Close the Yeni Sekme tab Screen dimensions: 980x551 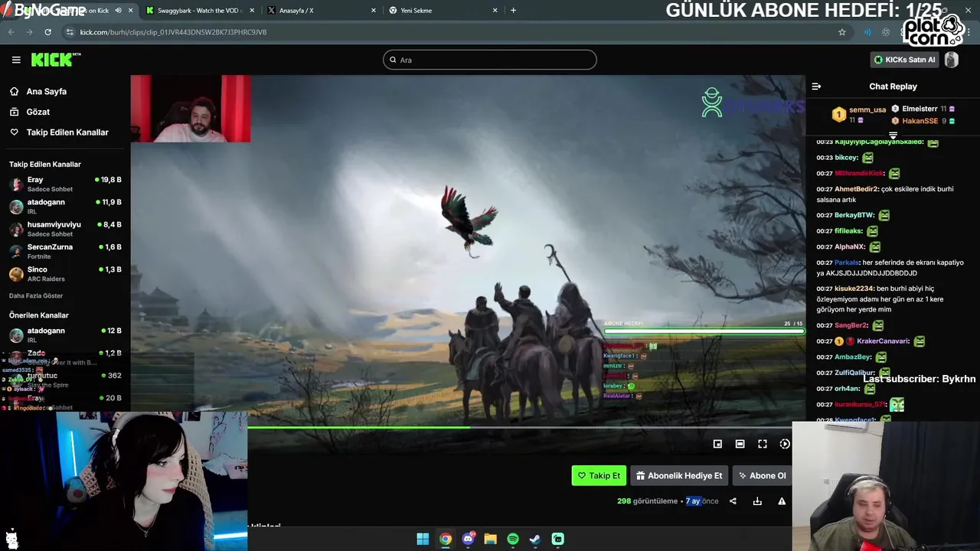click(x=495, y=11)
